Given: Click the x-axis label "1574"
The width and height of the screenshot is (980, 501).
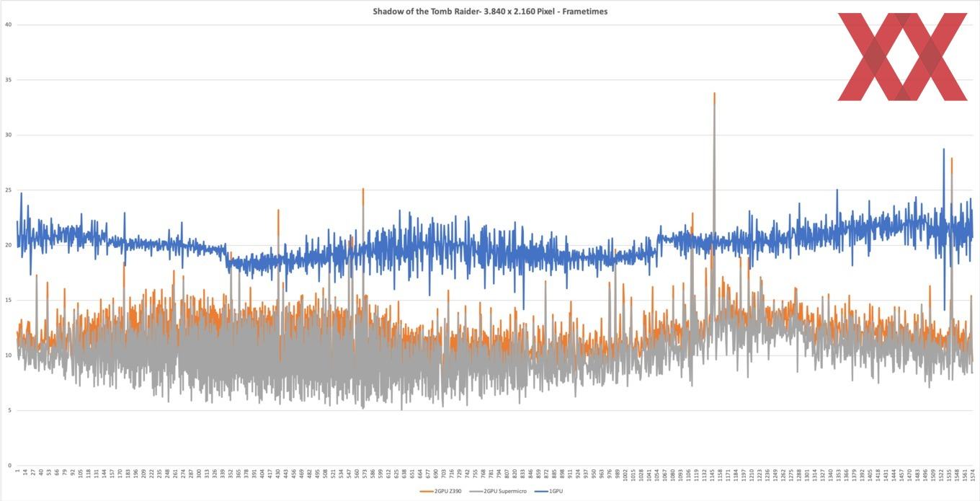Looking at the screenshot, I should click(972, 474).
